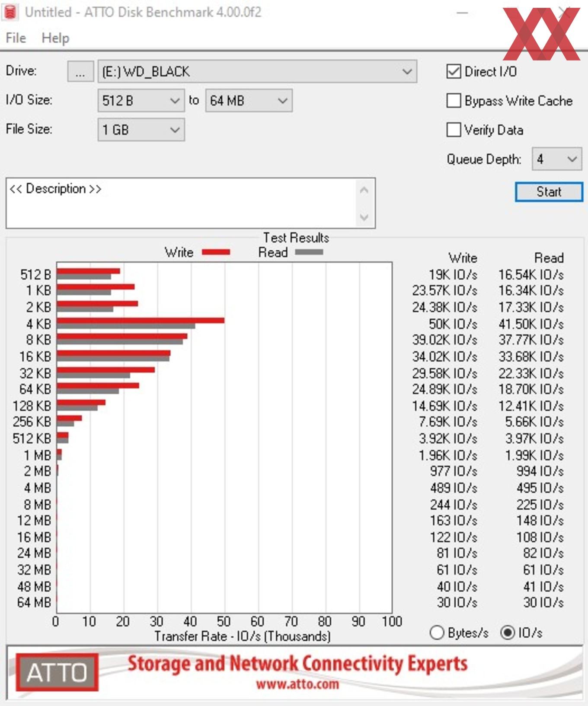Screen dimensions: 588x706
Task: Click the Description scrollbar down arrow
Action: point(364,217)
